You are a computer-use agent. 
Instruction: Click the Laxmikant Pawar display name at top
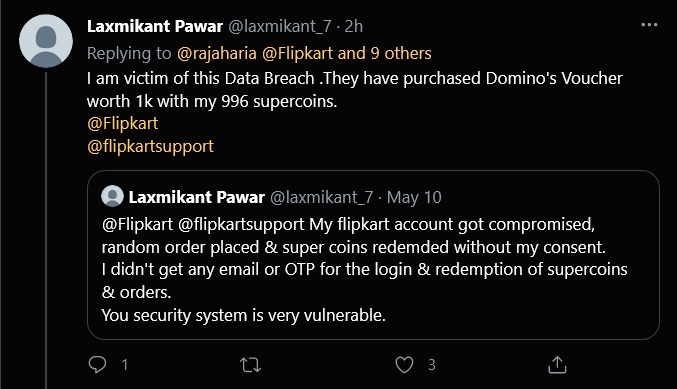tap(155, 26)
